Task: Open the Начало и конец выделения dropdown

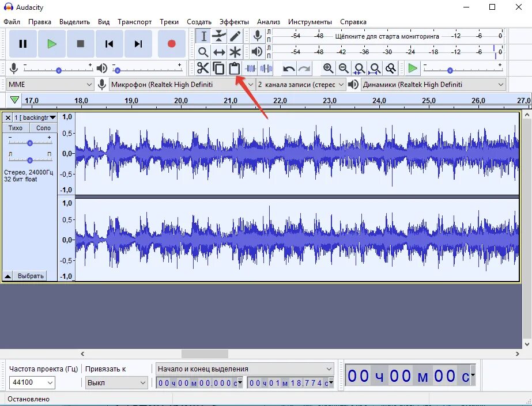Action: pos(244,369)
